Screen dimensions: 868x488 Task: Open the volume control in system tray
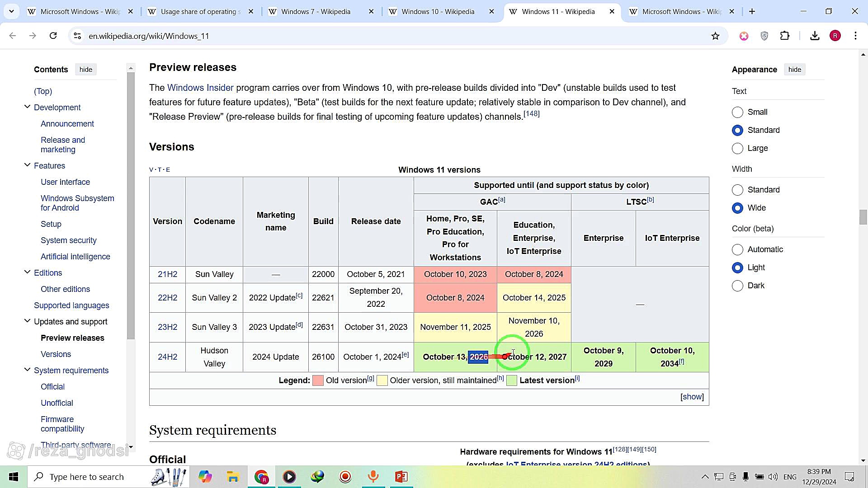coord(773,477)
